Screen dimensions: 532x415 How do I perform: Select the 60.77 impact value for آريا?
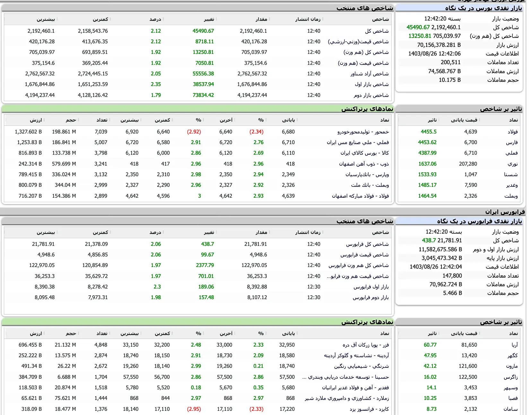[x=430, y=345]
